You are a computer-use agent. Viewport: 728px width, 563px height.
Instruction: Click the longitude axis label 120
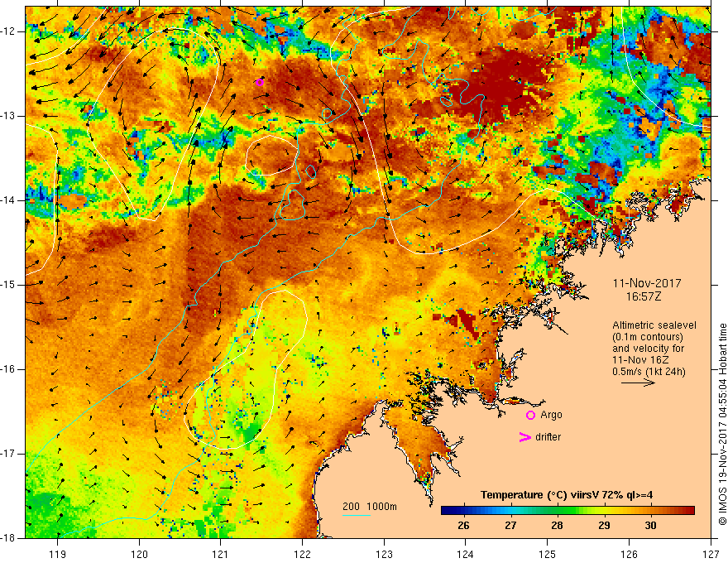pyautogui.click(x=139, y=554)
